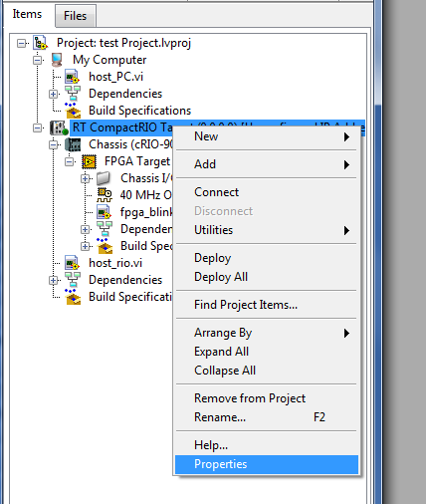Screen dimensions: 426x504
Task: Click the 40 MHz onboard clock icon
Action: (x=105, y=195)
